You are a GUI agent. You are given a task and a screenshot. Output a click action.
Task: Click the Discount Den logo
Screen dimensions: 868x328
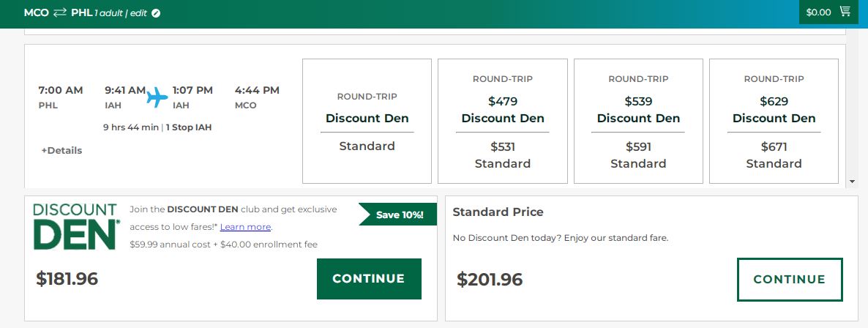point(75,226)
